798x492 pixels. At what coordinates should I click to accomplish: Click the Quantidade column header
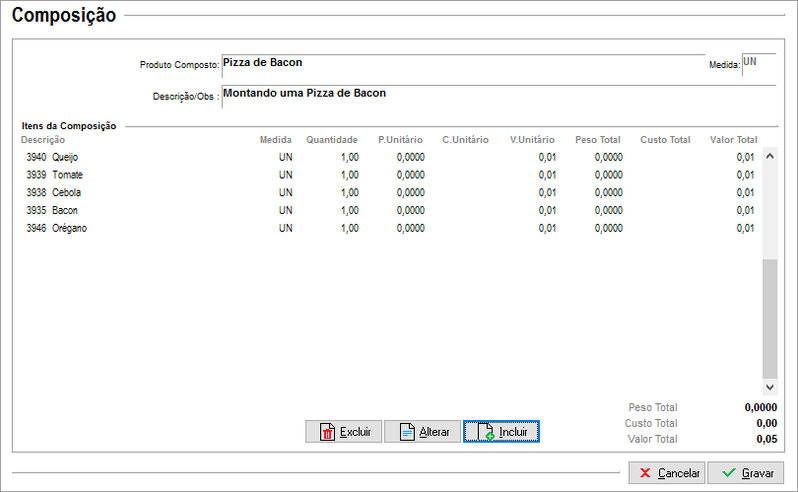331,140
